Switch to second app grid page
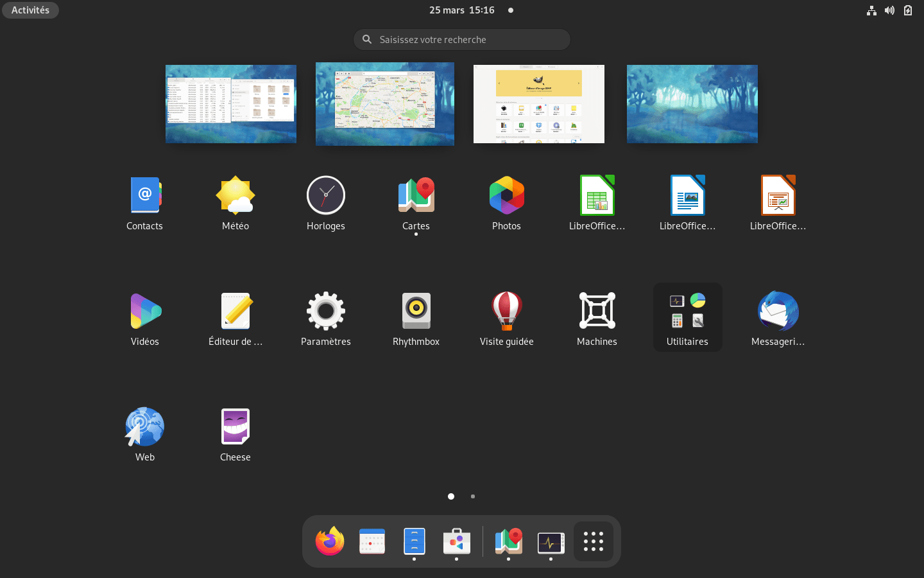924x578 pixels. tap(473, 496)
